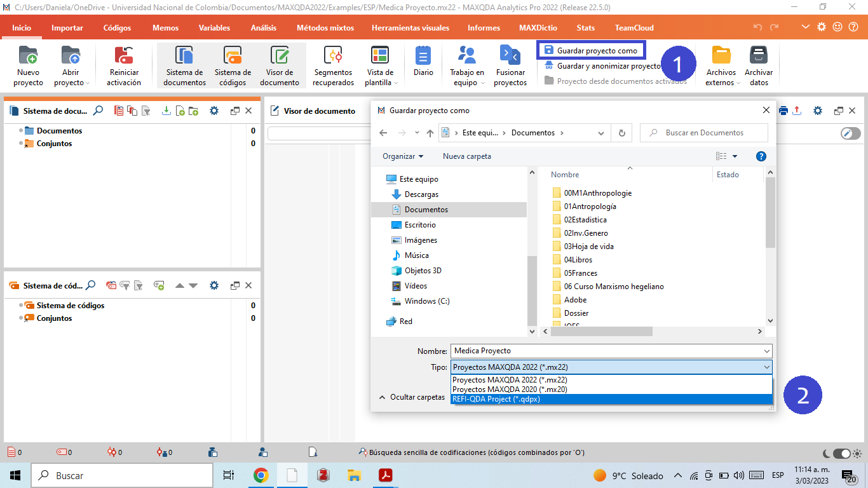Click Buscar en Documentos search field
The image size is (868, 488).
[704, 133]
